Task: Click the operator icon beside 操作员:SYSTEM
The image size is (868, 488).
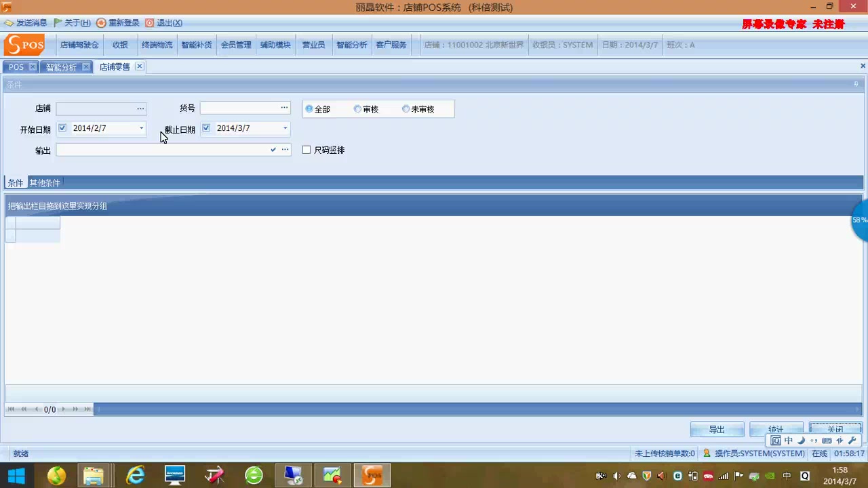Action: (x=707, y=453)
